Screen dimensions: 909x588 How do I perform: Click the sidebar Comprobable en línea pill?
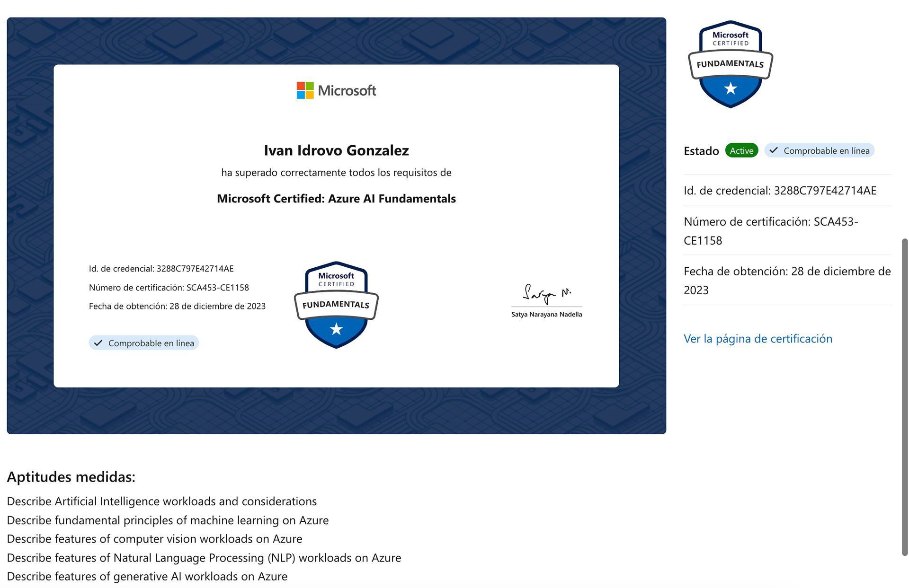820,150
